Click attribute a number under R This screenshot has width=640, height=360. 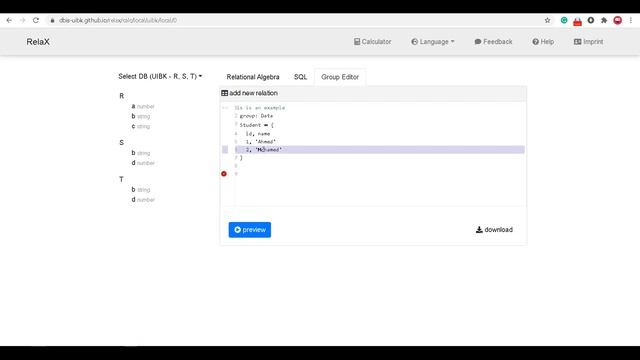(x=143, y=106)
